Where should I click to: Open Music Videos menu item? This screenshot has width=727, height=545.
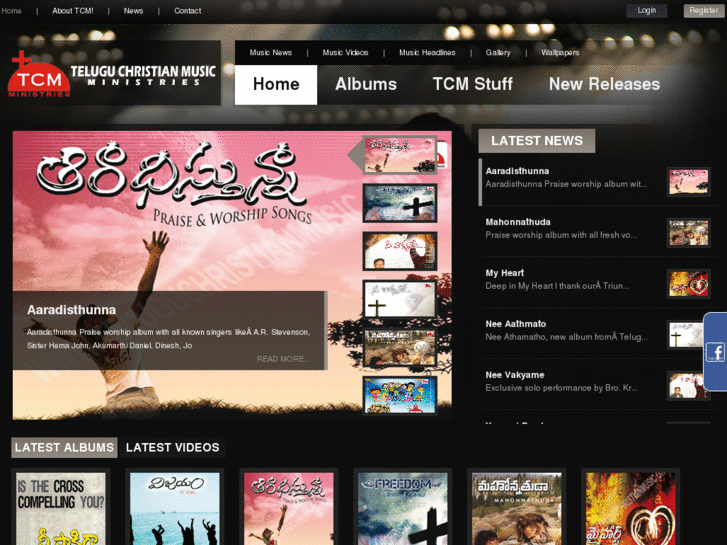(345, 52)
